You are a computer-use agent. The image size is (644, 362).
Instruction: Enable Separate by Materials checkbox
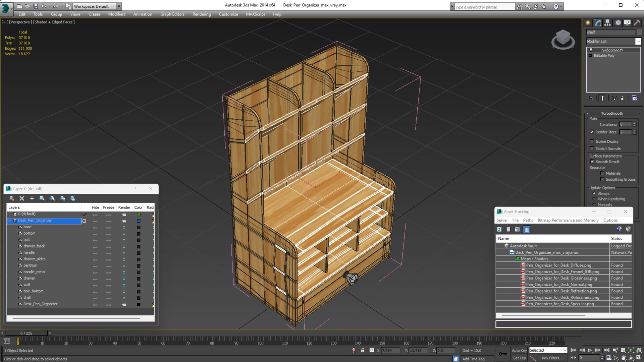click(x=602, y=173)
